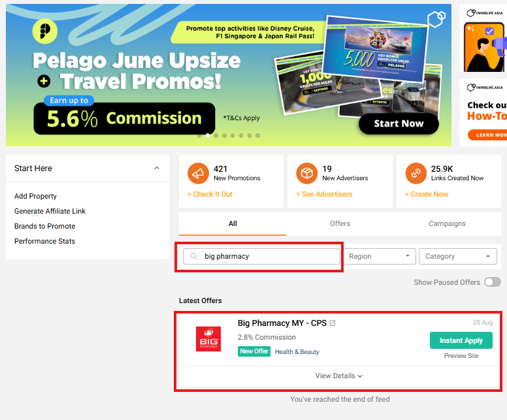Select the third banner carousel dot

(216, 135)
